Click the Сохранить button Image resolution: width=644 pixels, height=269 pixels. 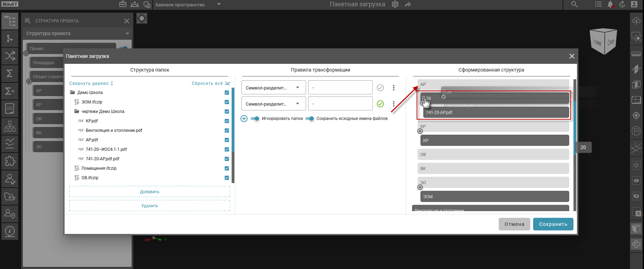[553, 224]
